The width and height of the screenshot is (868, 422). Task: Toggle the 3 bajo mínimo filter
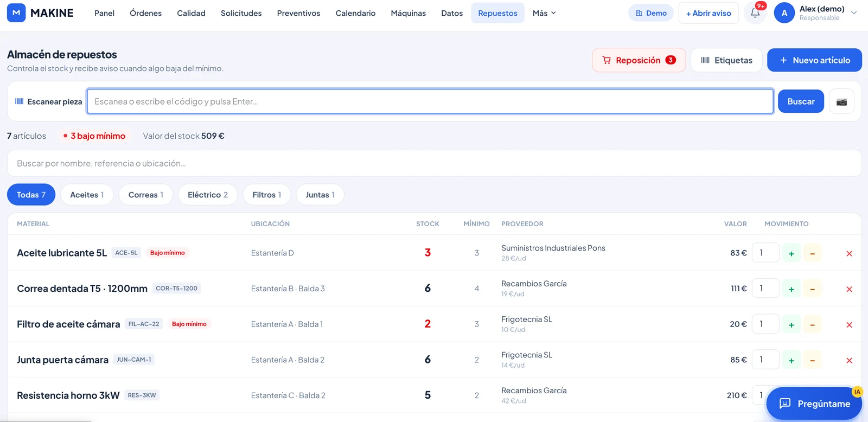pos(94,136)
